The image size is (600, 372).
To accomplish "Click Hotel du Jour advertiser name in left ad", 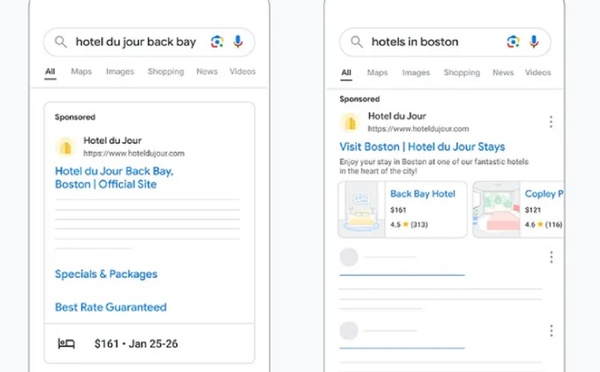I will (112, 140).
